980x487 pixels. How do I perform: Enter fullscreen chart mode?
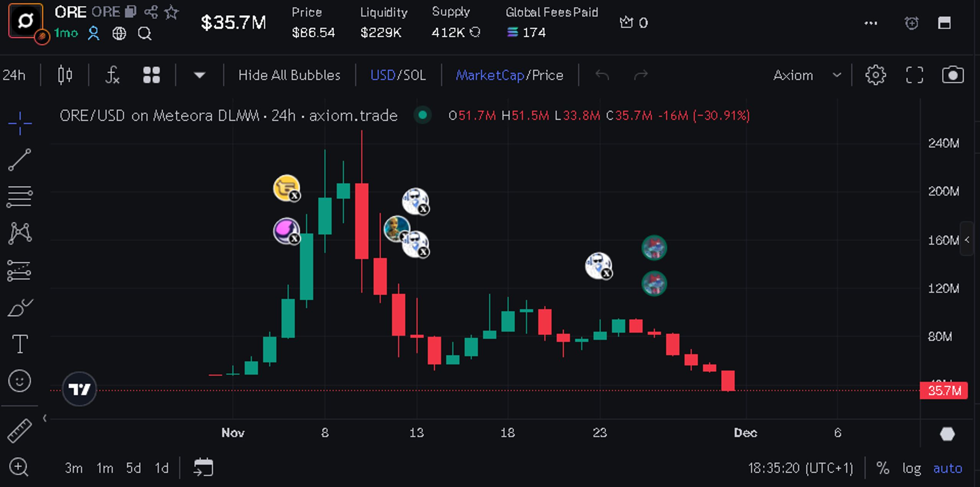pos(915,75)
